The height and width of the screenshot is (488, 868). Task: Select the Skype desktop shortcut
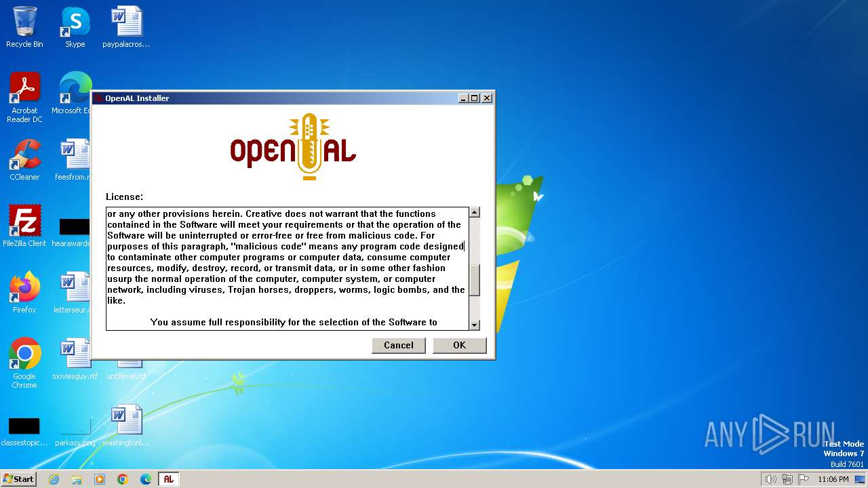coord(75,27)
